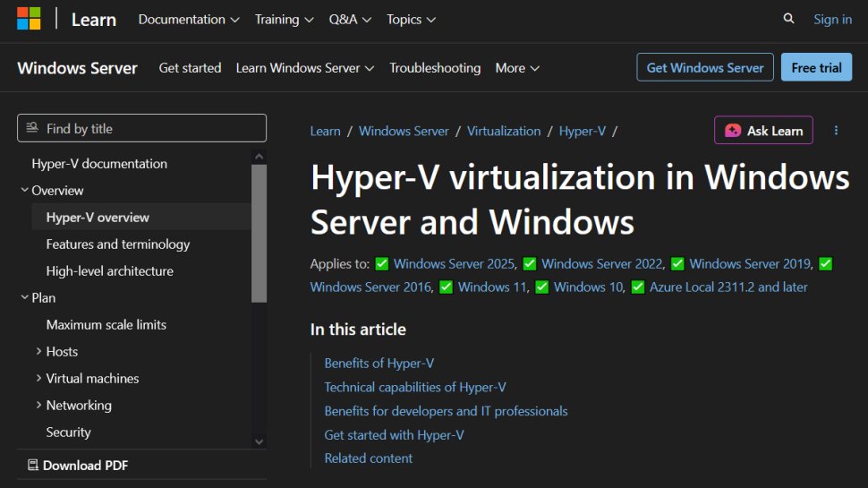This screenshot has width=868, height=488.
Task: Open the more actions vertical dots menu
Action: click(836, 130)
